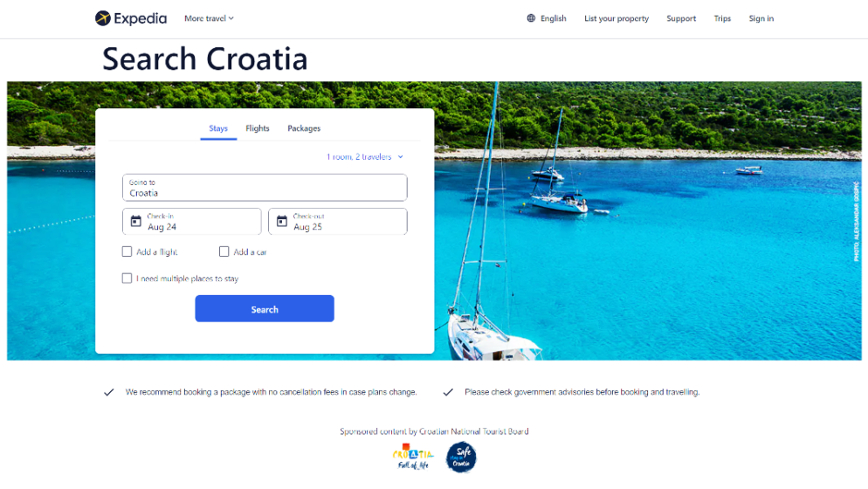
Task: Click the checkmark beside government advisories text
Action: coord(448,392)
